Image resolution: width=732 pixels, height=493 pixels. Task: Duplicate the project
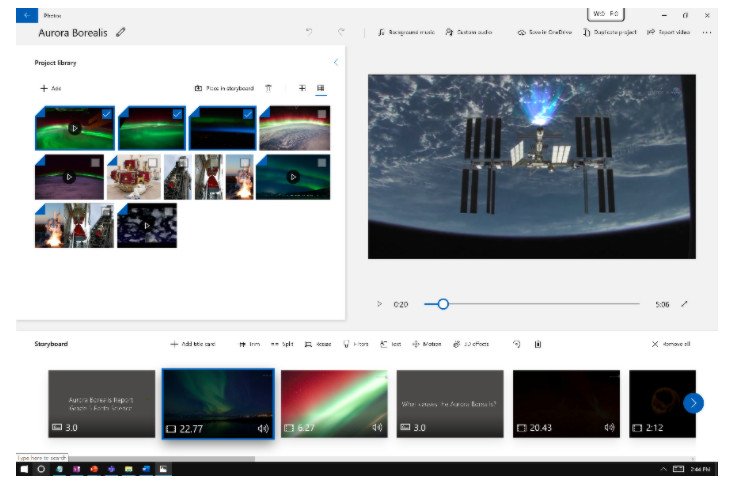coord(609,32)
